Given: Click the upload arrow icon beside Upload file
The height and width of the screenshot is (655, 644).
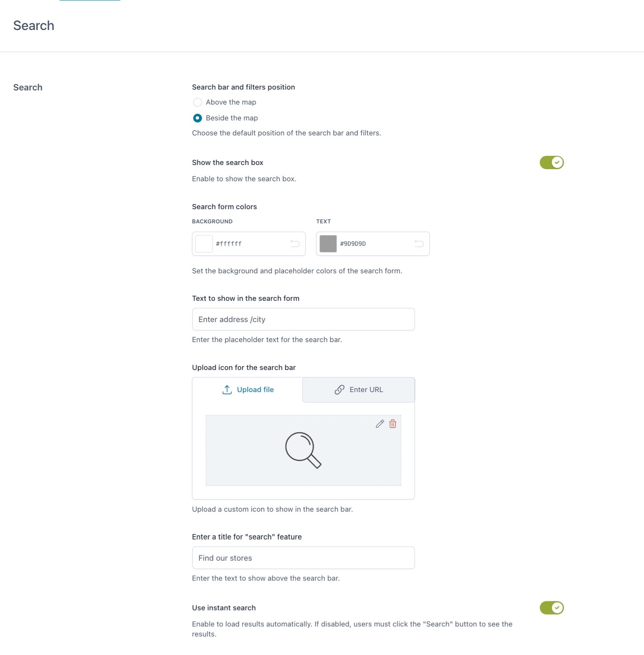Looking at the screenshot, I should pyautogui.click(x=227, y=390).
